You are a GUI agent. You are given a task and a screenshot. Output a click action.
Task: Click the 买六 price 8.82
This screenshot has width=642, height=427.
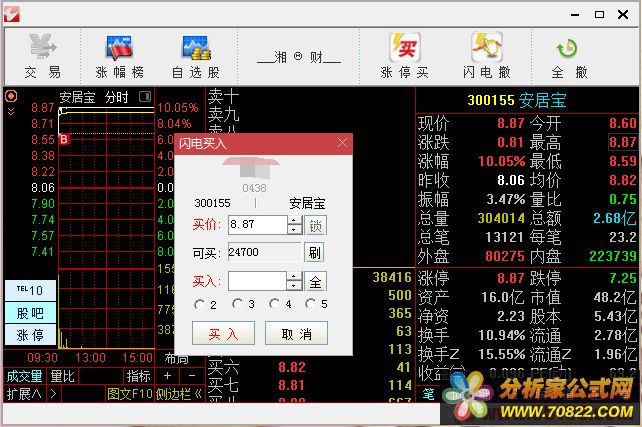click(x=292, y=367)
